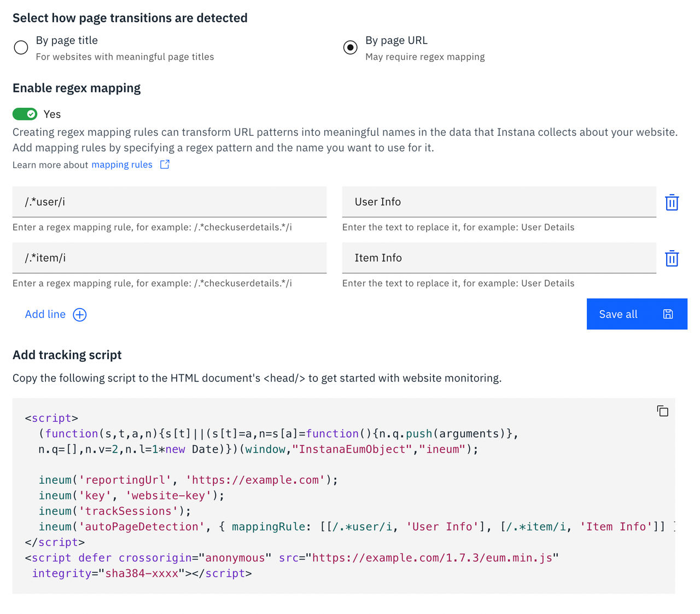
Task: Select the By page title radio button
Action: [x=21, y=48]
